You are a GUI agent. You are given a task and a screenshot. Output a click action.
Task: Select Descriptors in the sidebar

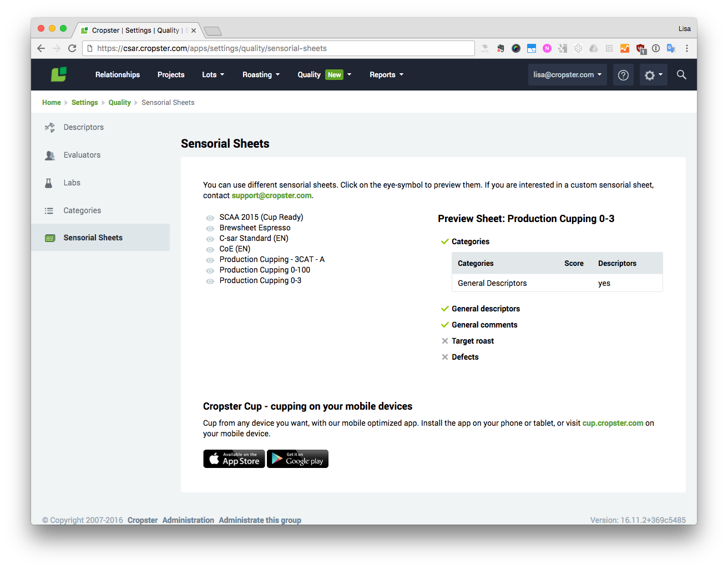point(100,127)
